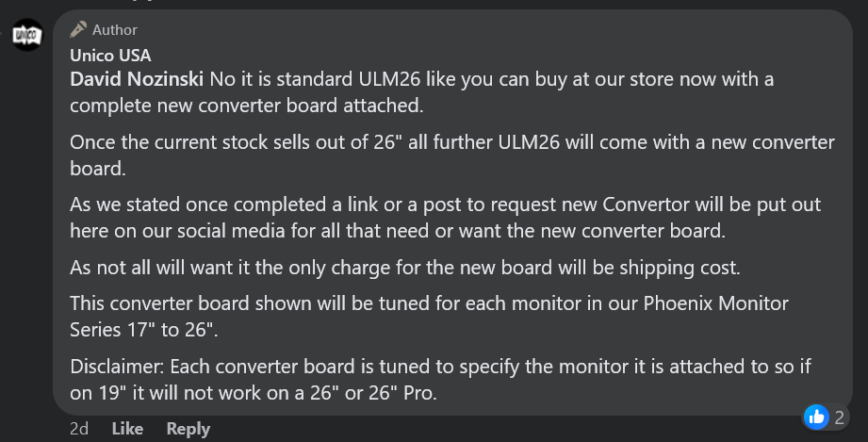
Task: Click the sentence about standard ULM26
Action: pos(422,92)
